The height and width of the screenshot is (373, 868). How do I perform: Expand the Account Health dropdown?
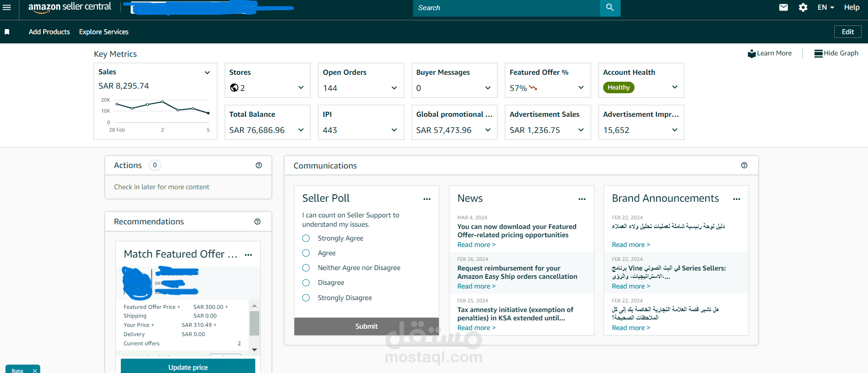point(675,87)
